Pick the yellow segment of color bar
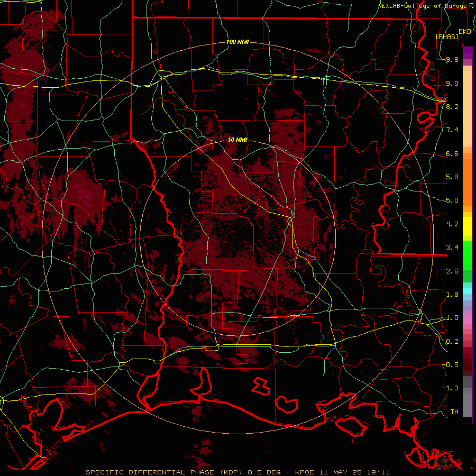This screenshot has width=476, height=476. 467,226
